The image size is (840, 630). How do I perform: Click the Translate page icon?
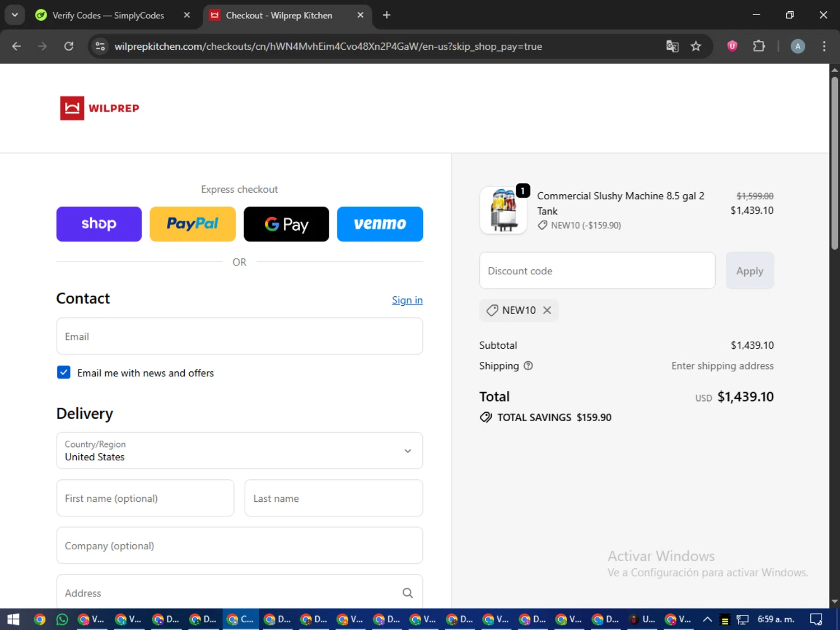click(x=672, y=46)
